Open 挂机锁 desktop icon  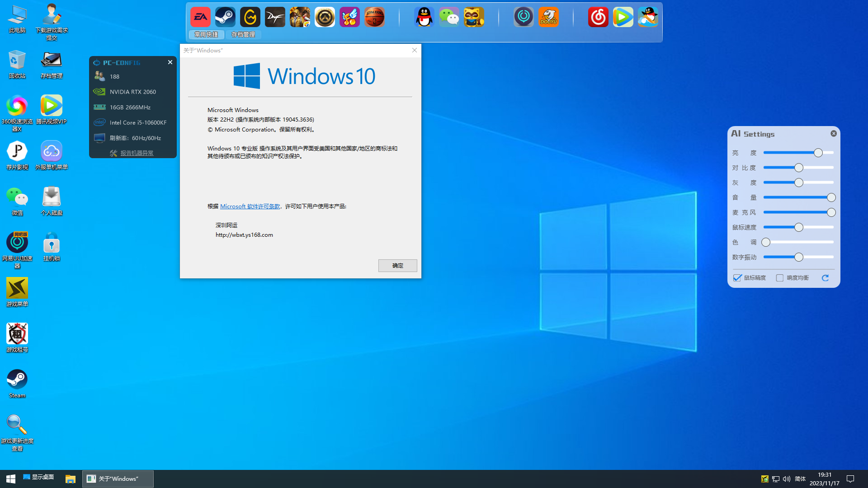(52, 247)
